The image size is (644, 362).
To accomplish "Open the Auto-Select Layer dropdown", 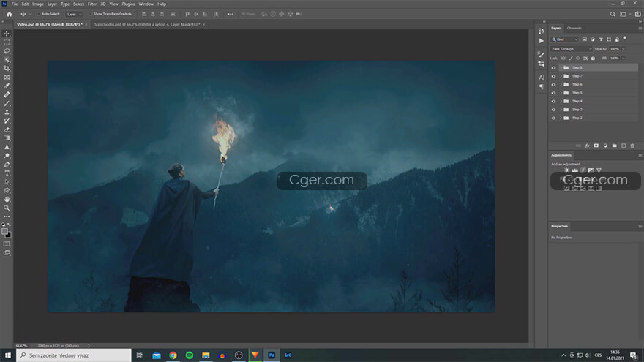I will (x=74, y=14).
